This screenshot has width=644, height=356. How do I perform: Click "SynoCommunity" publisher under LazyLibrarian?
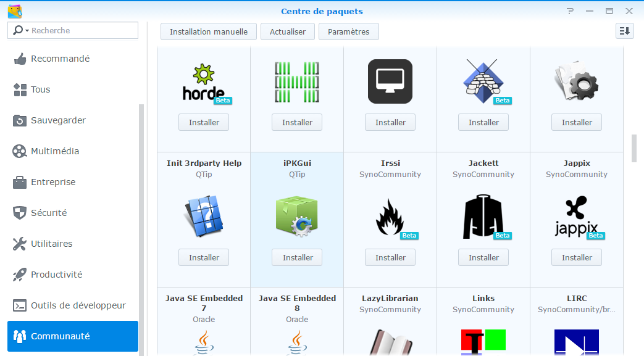tap(390, 309)
